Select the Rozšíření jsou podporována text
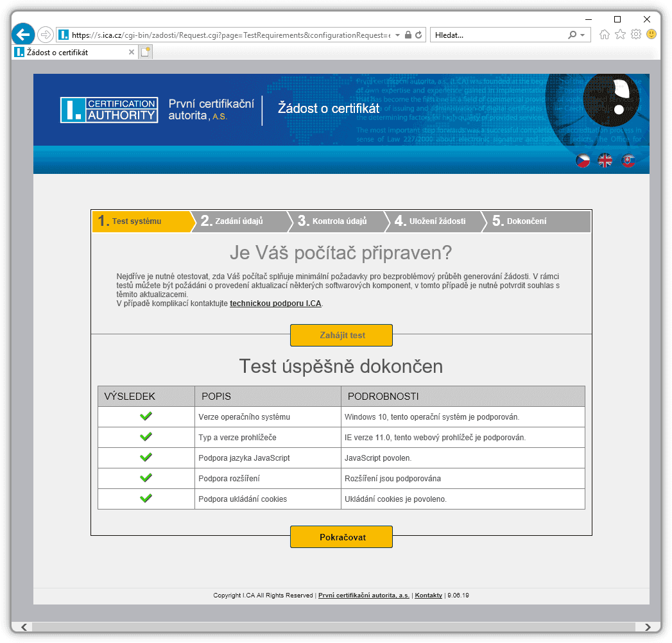Screen dimensions: 672x643 (x=393, y=479)
